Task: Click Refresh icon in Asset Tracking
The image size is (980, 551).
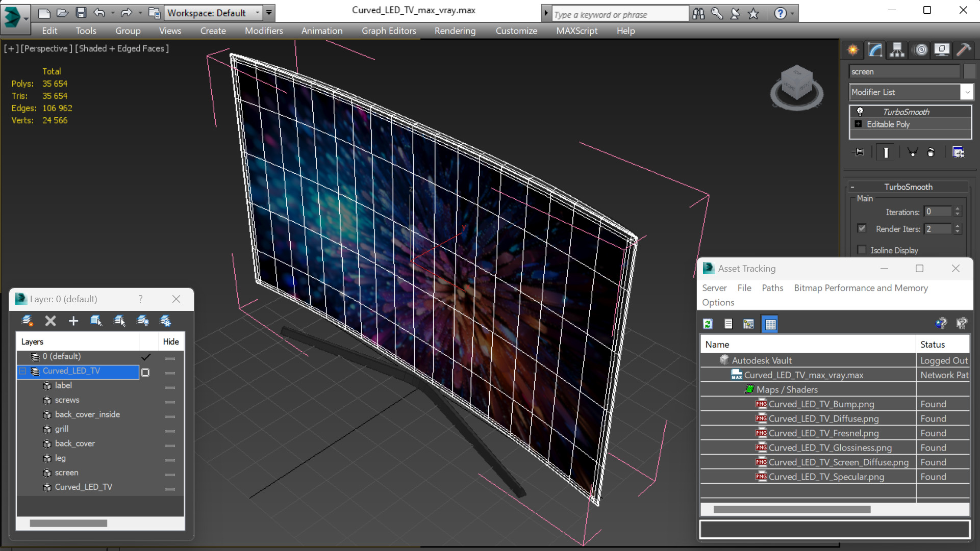Action: pyautogui.click(x=708, y=324)
